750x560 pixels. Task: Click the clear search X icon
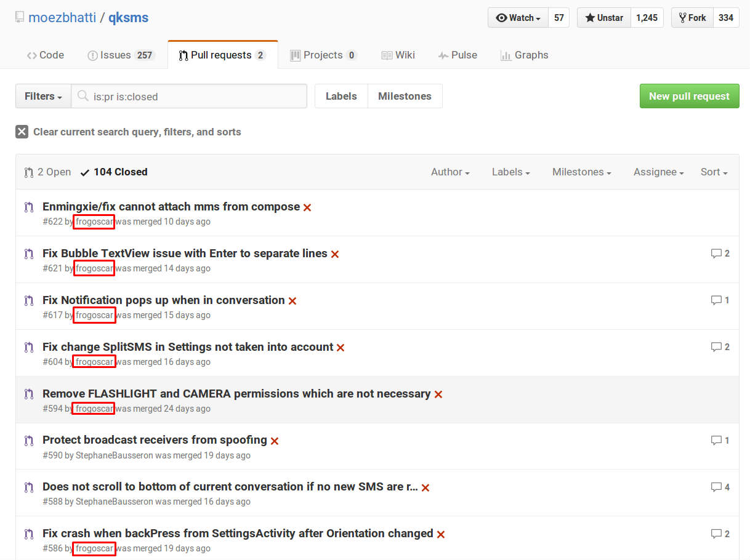tap(22, 132)
